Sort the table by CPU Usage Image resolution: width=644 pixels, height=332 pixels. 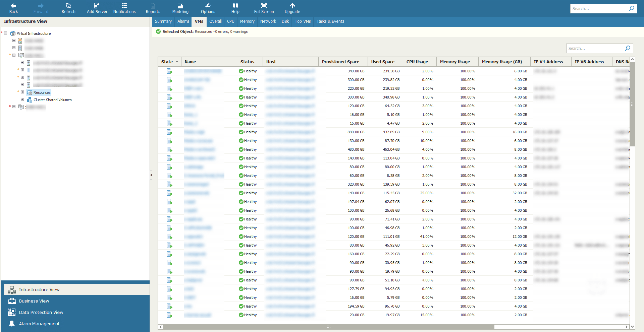[x=420, y=62]
